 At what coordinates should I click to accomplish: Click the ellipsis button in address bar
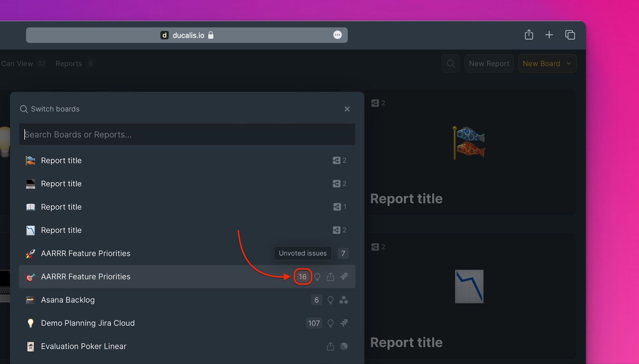337,35
